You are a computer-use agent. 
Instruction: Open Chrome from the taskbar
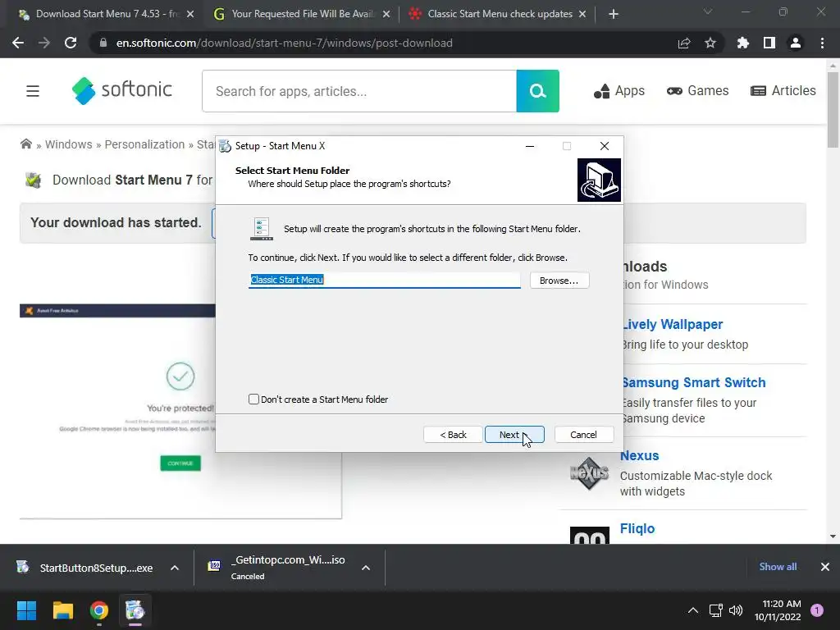[99, 610]
